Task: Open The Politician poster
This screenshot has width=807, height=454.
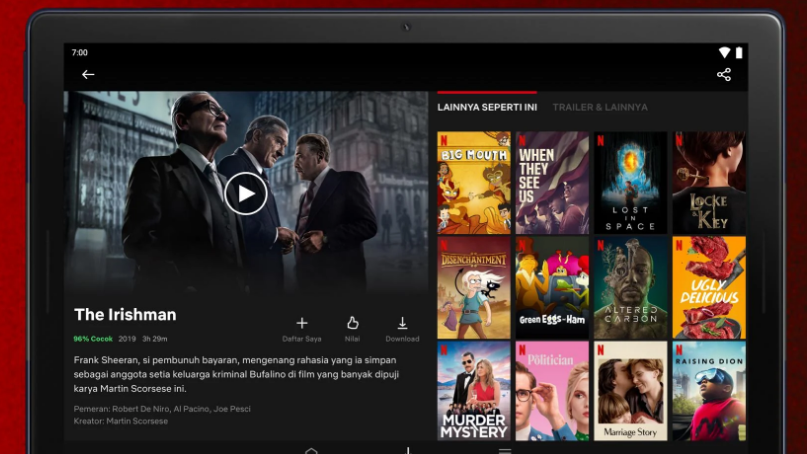Action: (x=552, y=391)
